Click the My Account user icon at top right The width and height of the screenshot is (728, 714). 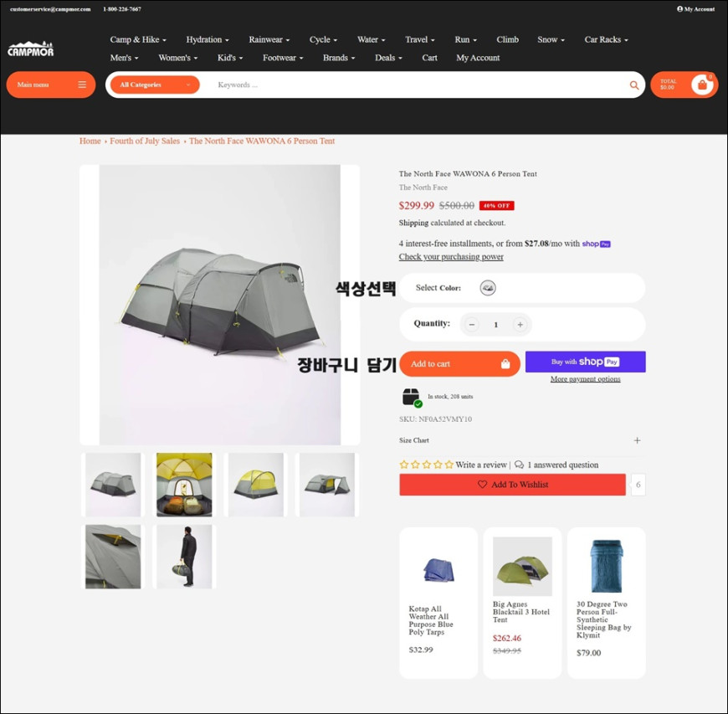(679, 9)
